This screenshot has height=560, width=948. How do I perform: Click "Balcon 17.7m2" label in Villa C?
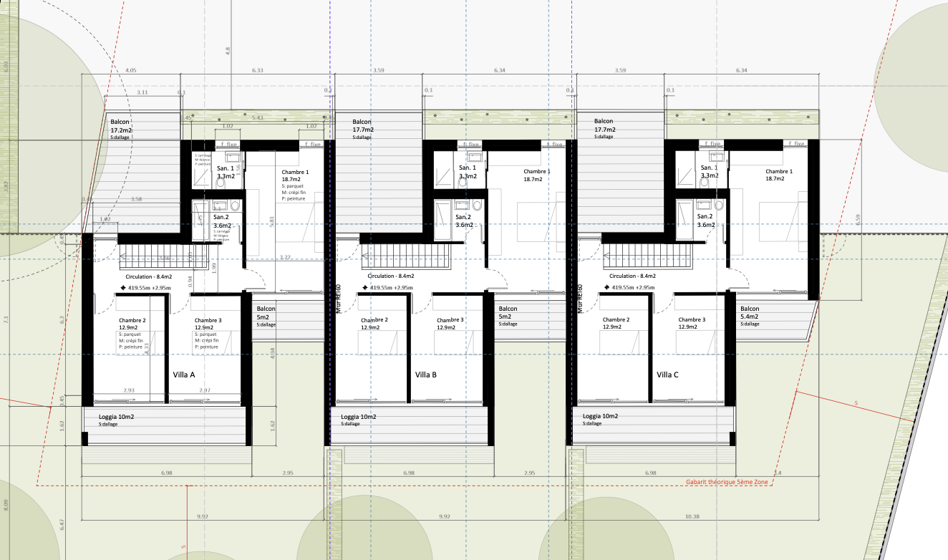tap(606, 127)
